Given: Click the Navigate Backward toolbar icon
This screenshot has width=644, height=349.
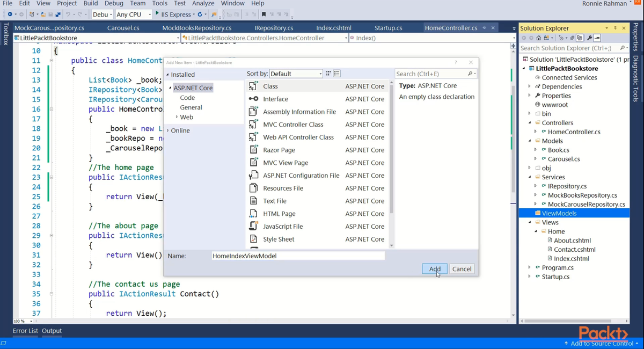Looking at the screenshot, I should [10, 14].
